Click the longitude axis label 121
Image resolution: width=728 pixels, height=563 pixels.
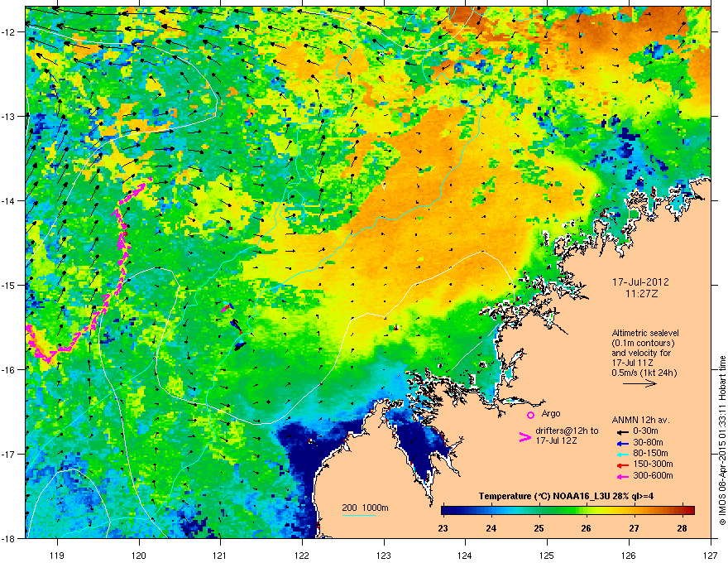pyautogui.click(x=221, y=555)
